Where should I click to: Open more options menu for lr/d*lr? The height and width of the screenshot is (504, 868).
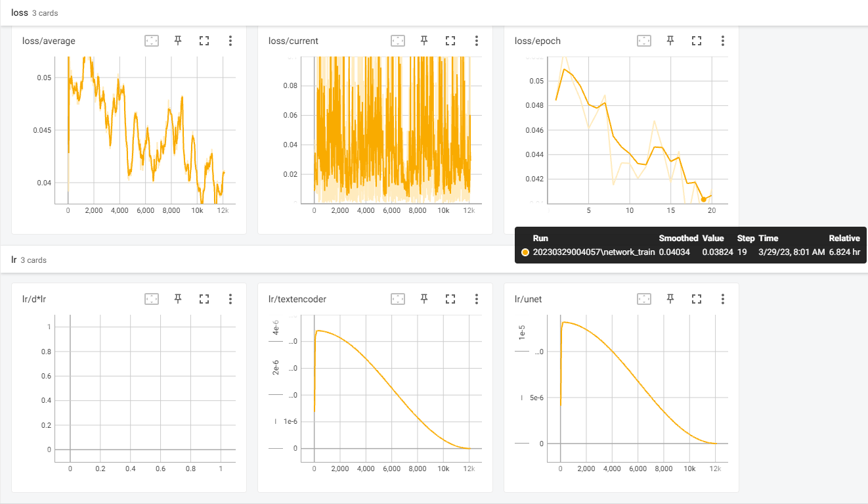[x=230, y=299]
